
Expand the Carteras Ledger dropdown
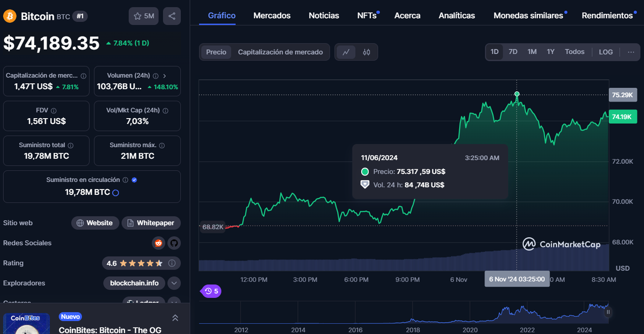coord(174,302)
